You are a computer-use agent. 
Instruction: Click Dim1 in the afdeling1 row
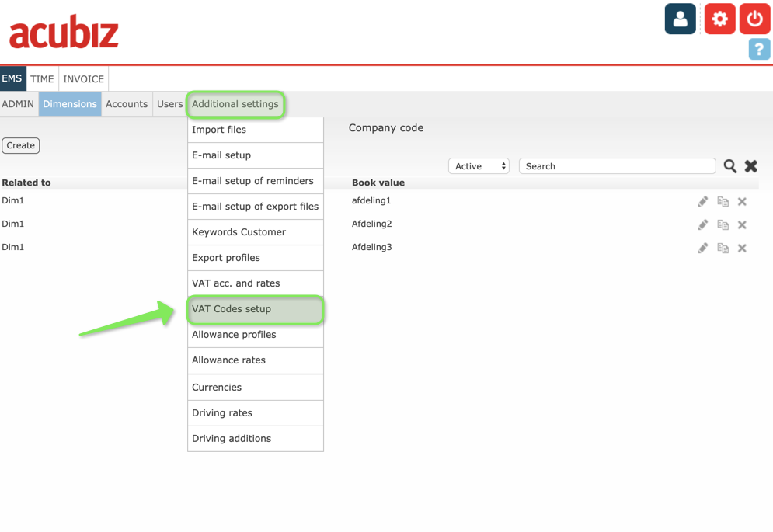coord(12,200)
